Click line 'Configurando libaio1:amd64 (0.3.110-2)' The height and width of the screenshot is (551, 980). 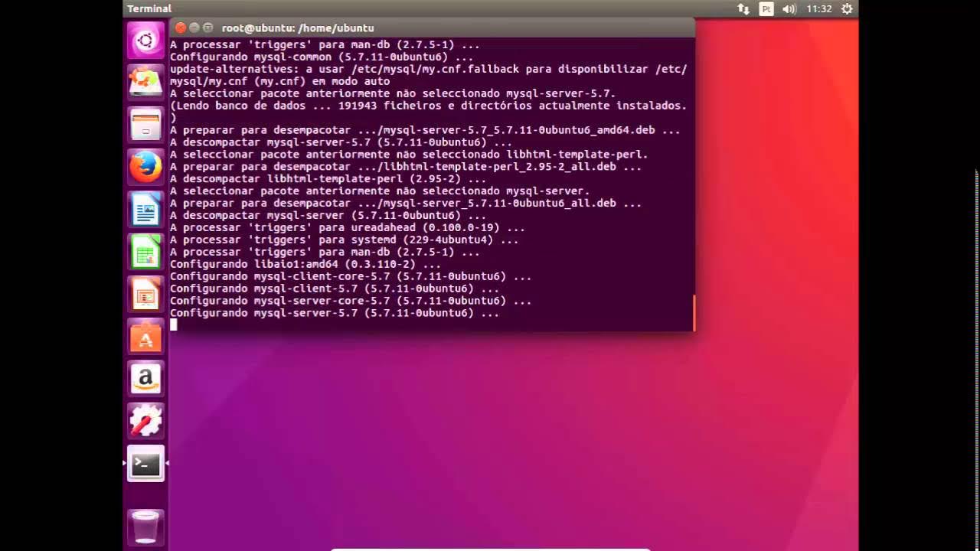(x=305, y=265)
